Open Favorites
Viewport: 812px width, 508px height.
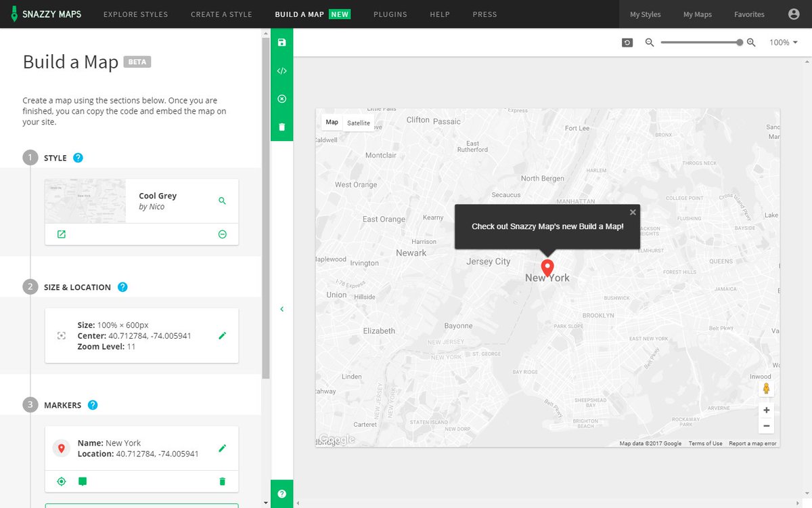click(x=749, y=14)
